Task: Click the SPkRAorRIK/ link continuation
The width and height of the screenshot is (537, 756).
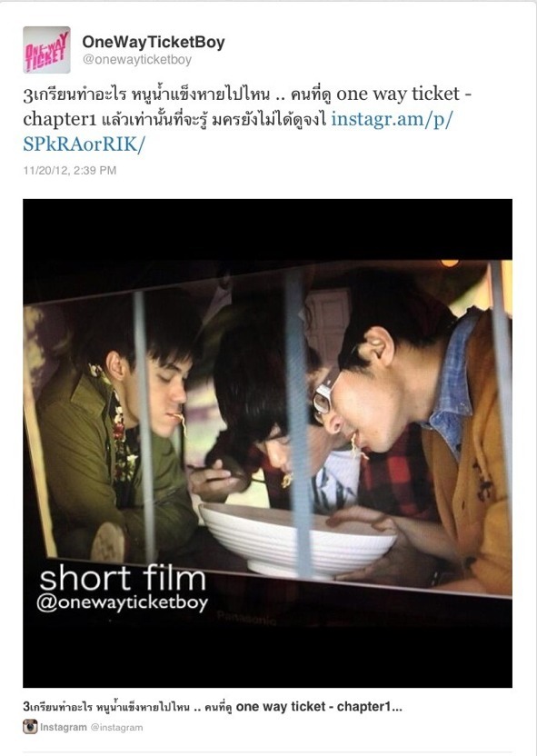Action: click(84, 144)
